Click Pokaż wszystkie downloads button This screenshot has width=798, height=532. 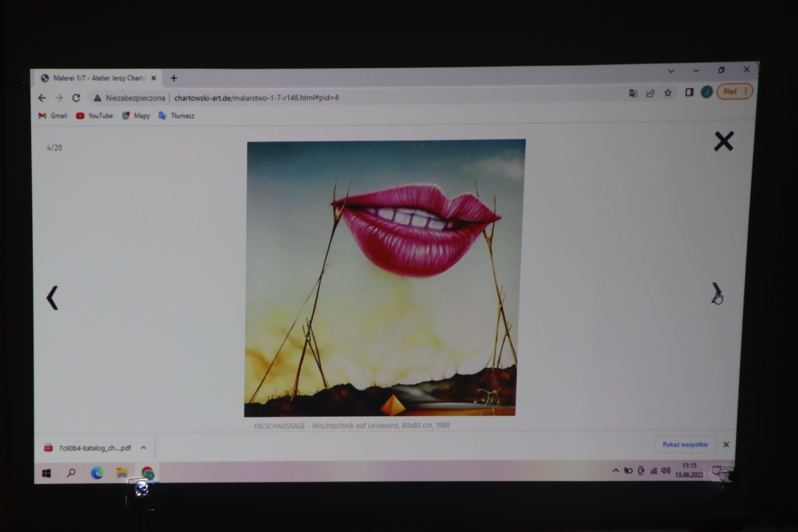[x=685, y=444]
